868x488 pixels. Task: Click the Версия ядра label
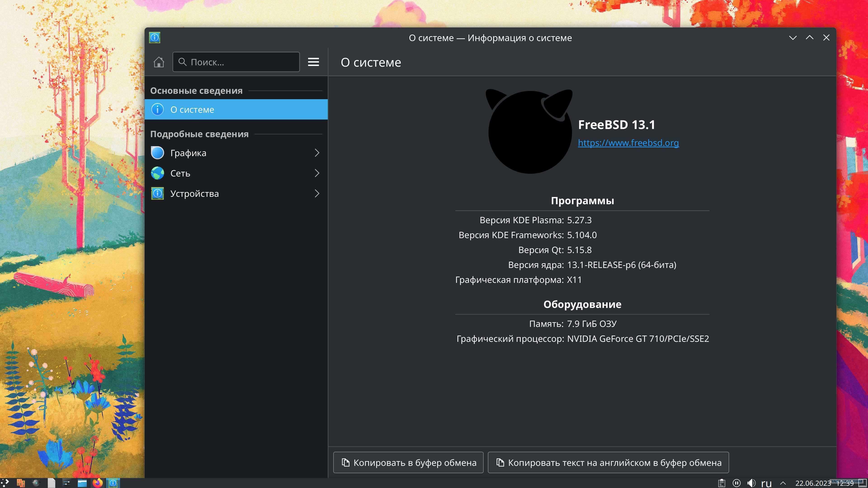click(536, 265)
